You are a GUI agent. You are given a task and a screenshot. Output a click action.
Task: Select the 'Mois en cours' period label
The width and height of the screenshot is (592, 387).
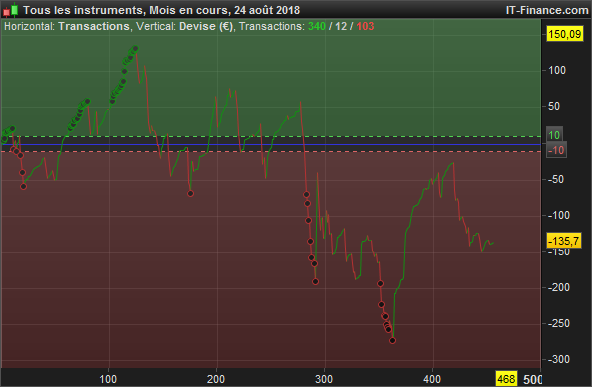click(188, 10)
